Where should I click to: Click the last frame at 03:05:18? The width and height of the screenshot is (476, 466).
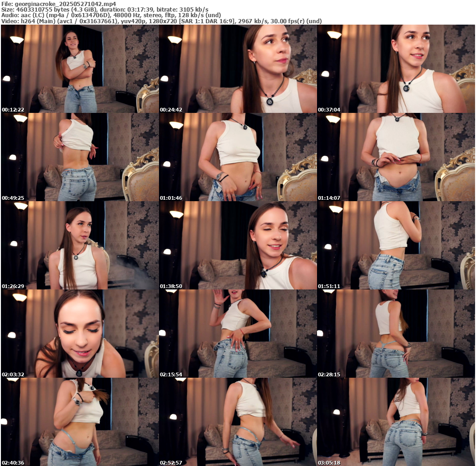click(396, 422)
